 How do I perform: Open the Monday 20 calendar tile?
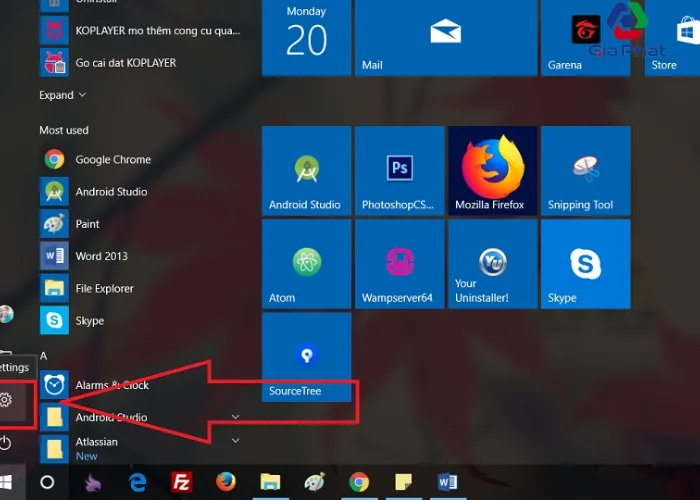coord(306,38)
